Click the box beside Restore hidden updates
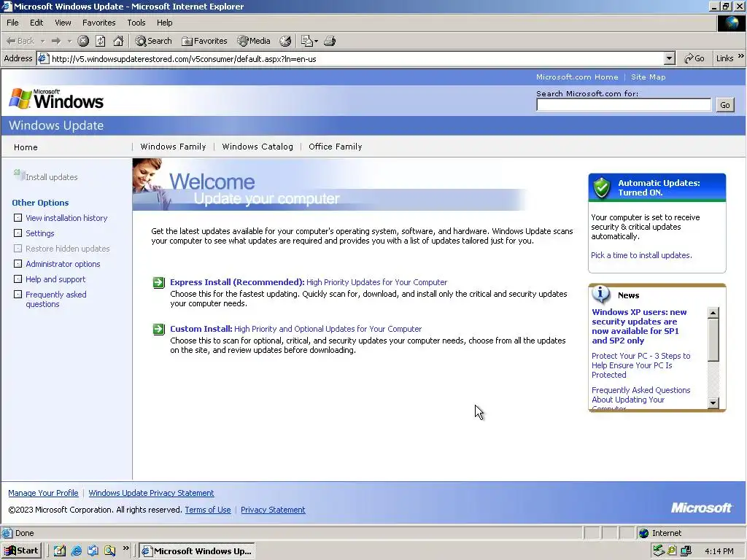The image size is (747, 560). 18,248
